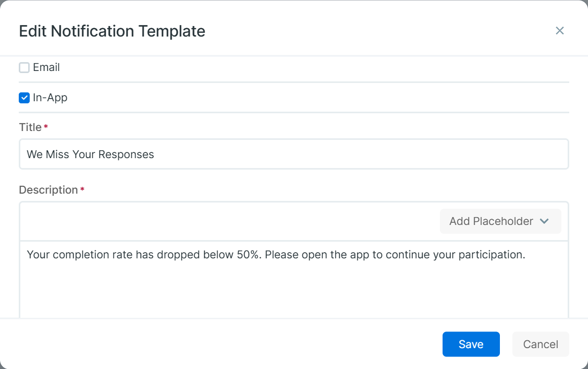Close the Edit Notification Template dialog

pyautogui.click(x=559, y=31)
